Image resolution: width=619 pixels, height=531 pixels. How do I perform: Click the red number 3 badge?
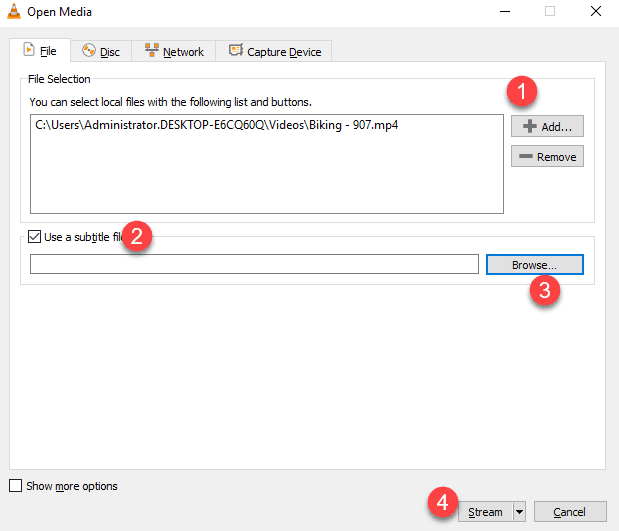coord(543,292)
